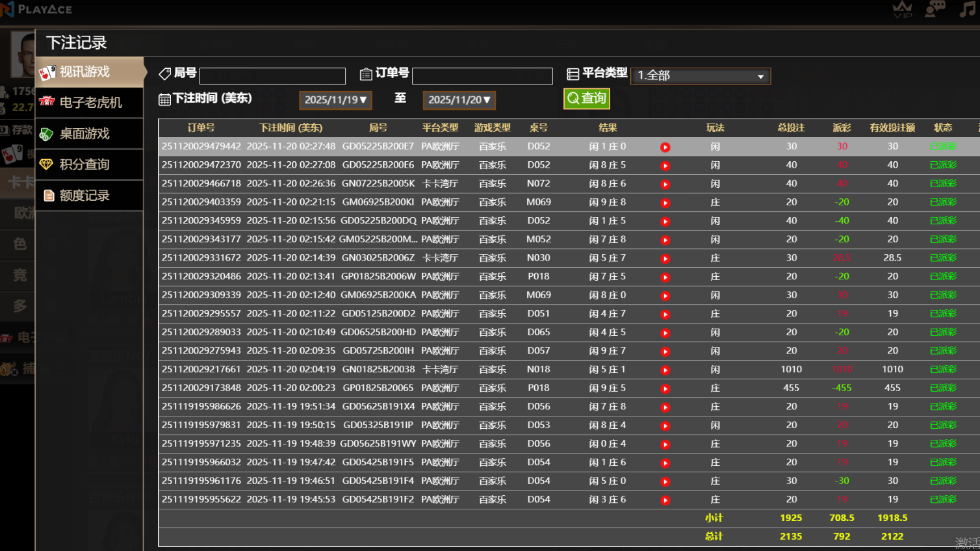Switch to the 电子老虎机 tab
Viewport: 980px width, 551px height.
click(90, 103)
